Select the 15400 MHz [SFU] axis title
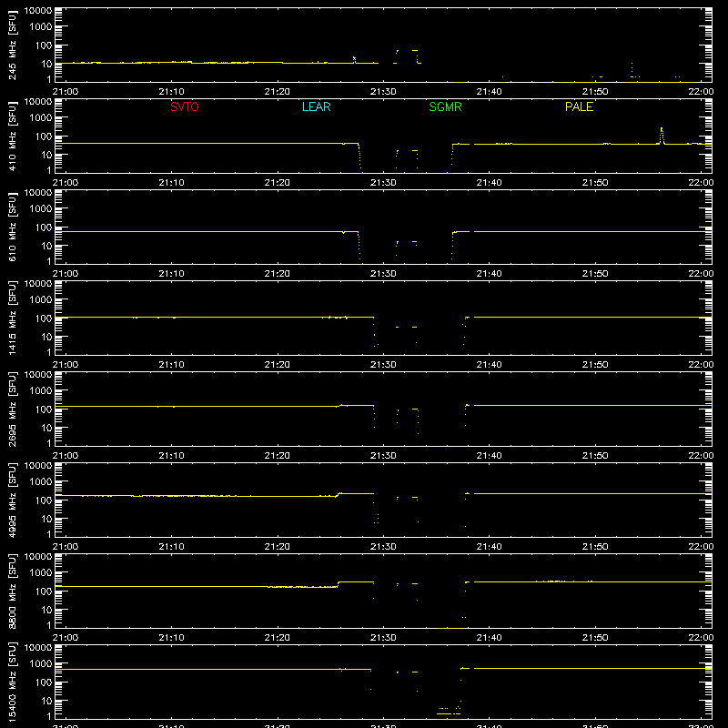728x728 pixels. coord(13,682)
